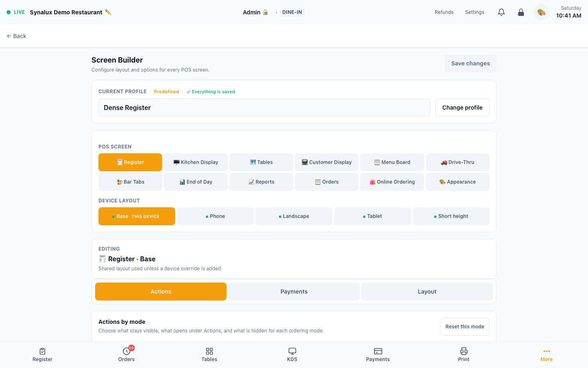588x368 pixels.
Task: Open notifications bell
Action: [501, 12]
